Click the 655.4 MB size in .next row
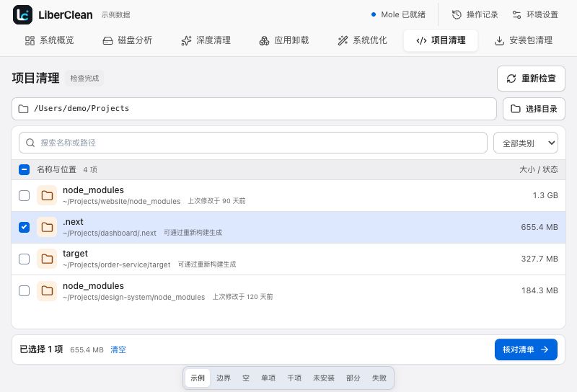Viewport: 577px width, 392px height. (539, 227)
